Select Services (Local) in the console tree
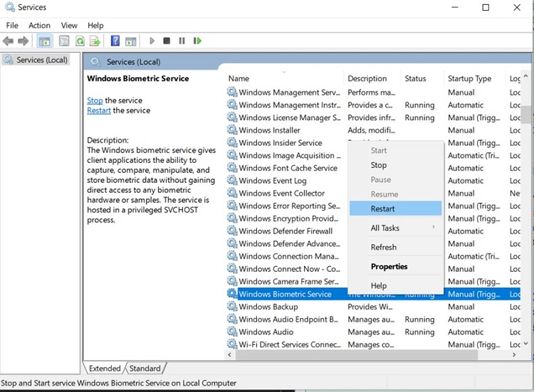Image resolution: width=534 pixels, height=392 pixels. pyautogui.click(x=41, y=60)
